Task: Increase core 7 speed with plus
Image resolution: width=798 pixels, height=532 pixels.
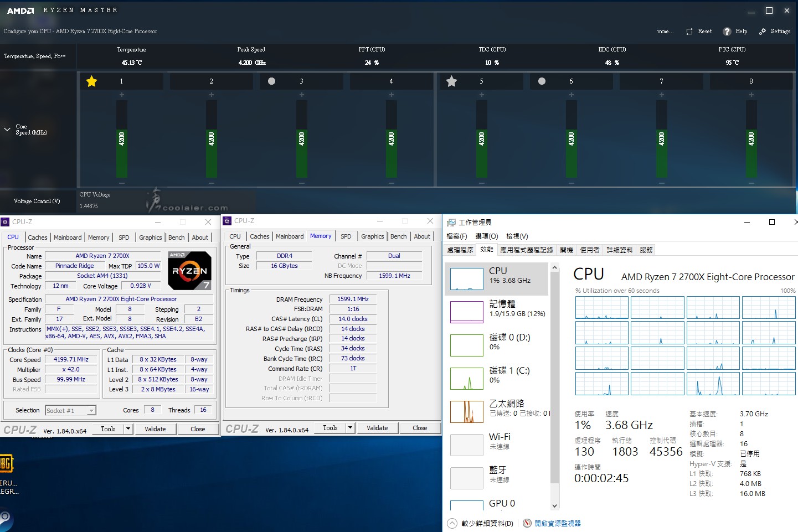Action: coord(662,95)
